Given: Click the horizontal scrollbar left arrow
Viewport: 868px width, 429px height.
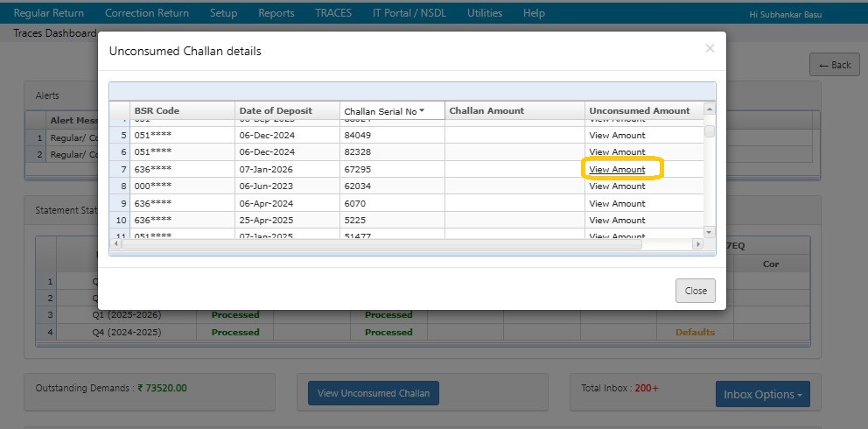Looking at the screenshot, I should point(115,244).
